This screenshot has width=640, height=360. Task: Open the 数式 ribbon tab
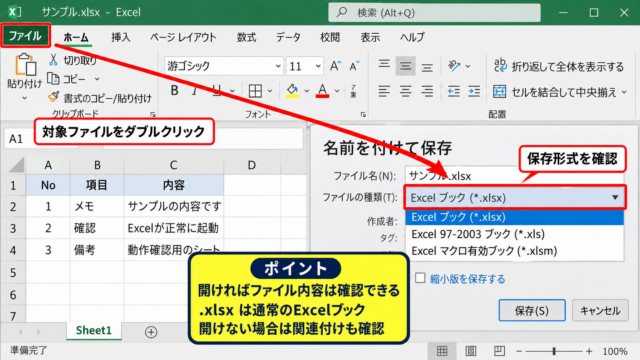(247, 37)
